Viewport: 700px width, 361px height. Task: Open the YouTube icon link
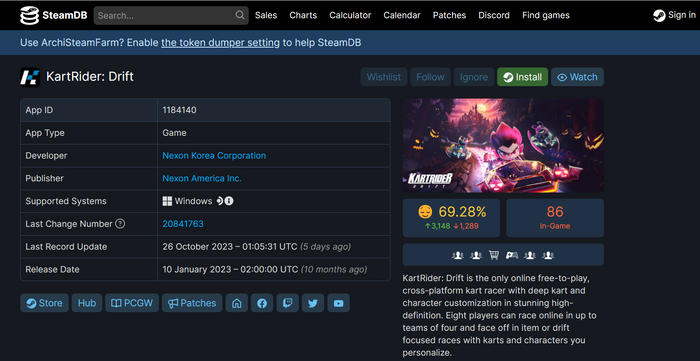tap(338, 303)
